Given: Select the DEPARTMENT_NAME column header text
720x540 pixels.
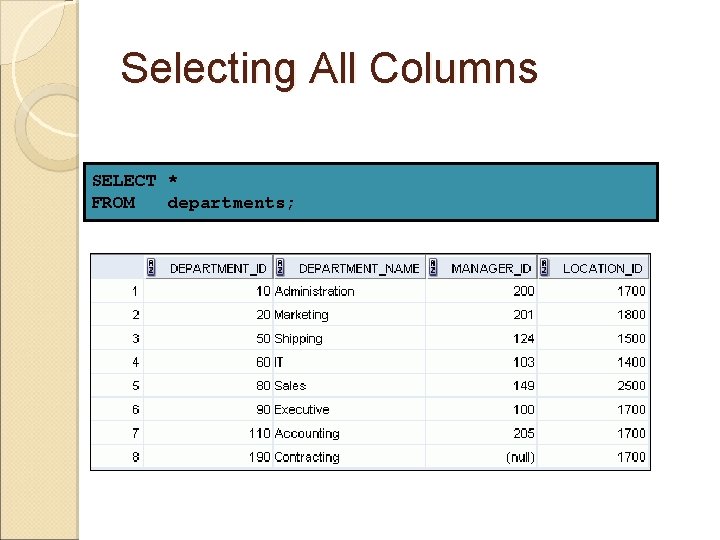Looking at the screenshot, I should 359,269.
